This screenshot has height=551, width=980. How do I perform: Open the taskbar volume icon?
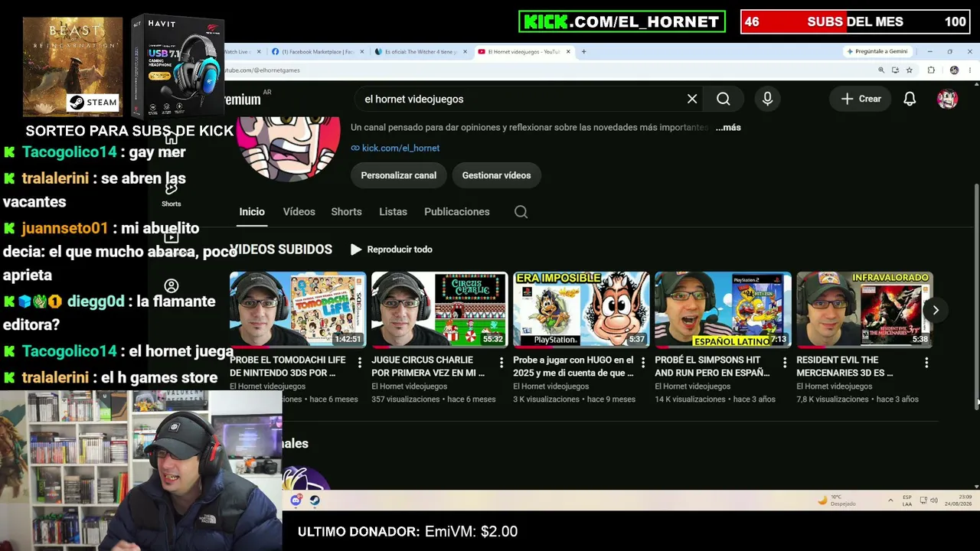tap(934, 500)
